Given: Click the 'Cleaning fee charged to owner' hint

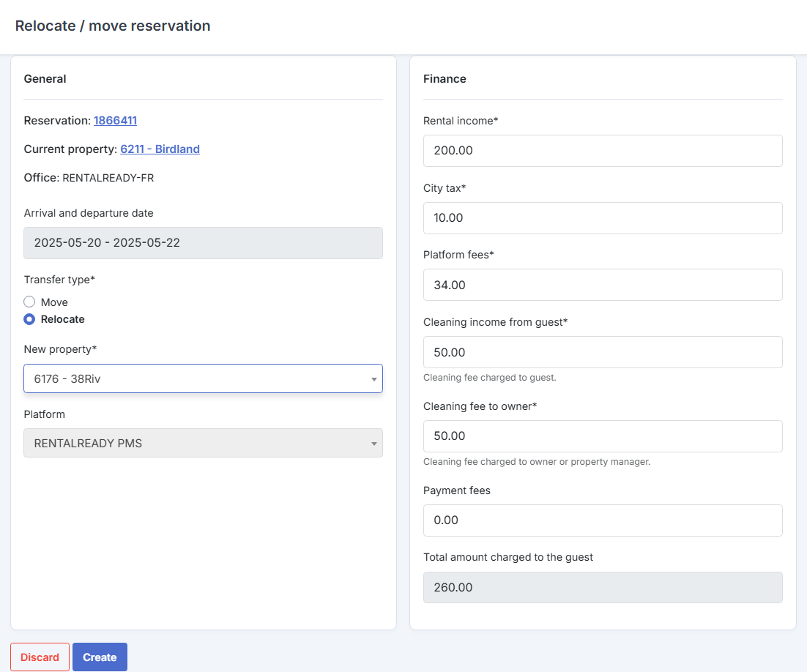Looking at the screenshot, I should (537, 462).
